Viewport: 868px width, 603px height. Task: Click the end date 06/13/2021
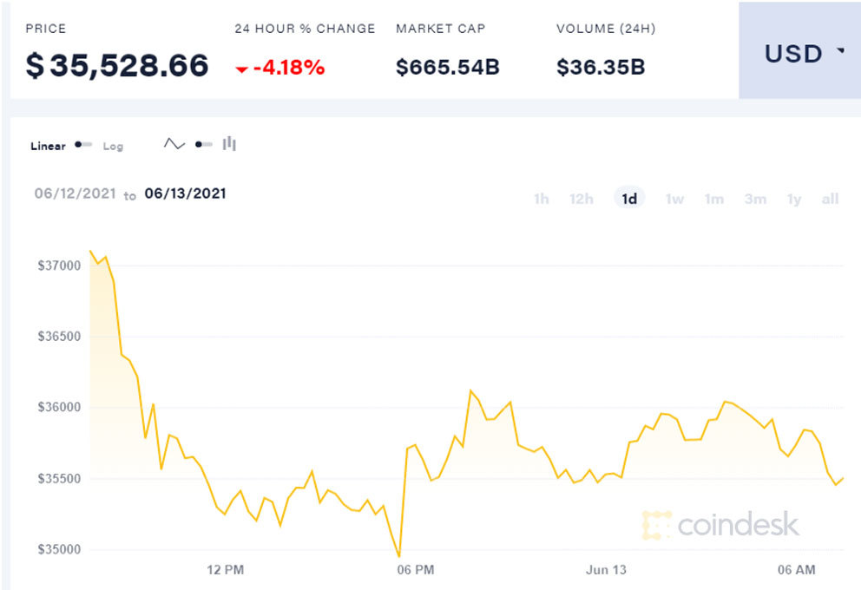(185, 193)
